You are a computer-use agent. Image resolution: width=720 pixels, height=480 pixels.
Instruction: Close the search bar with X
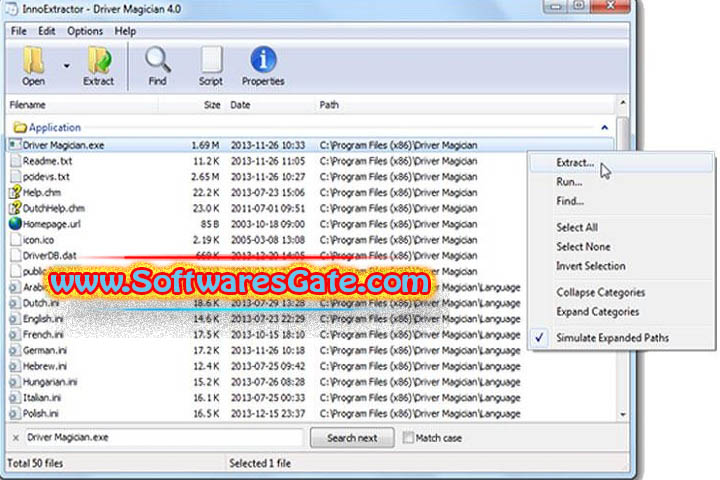(16, 438)
